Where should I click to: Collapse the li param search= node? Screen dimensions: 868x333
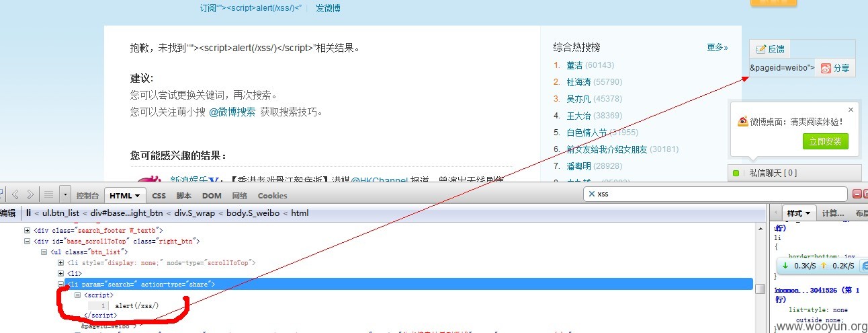(61, 285)
